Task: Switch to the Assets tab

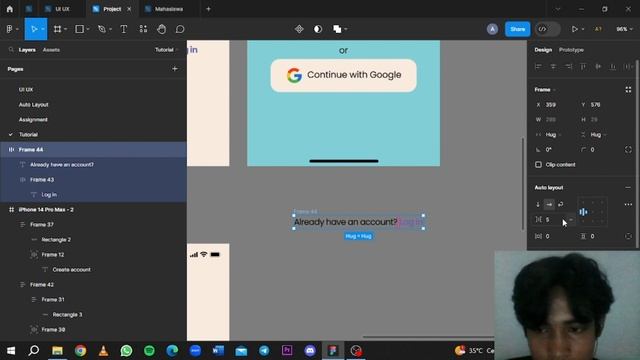Action: coord(51,50)
